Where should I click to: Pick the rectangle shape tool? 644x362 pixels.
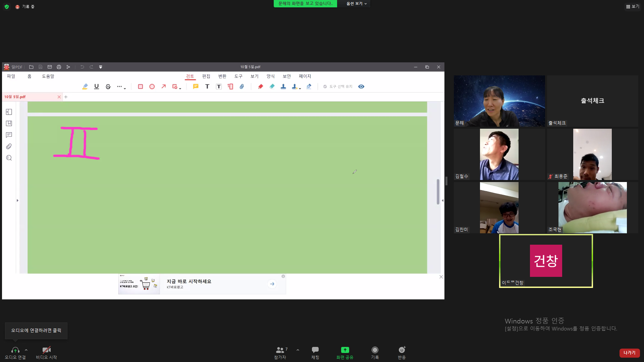point(141,86)
